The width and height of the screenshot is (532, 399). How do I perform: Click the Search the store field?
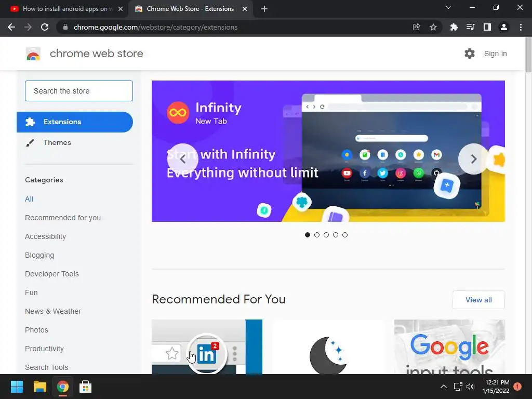79,91
